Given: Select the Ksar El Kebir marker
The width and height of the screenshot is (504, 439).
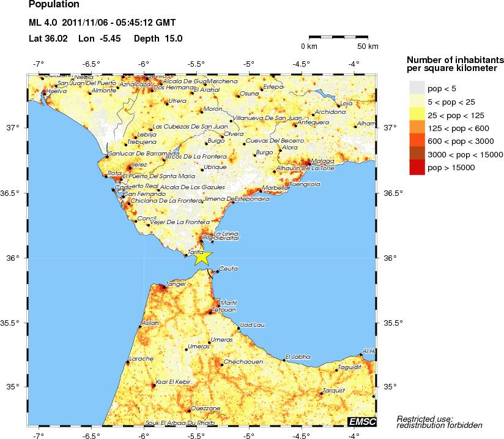Looking at the screenshot, I should click(x=153, y=385).
